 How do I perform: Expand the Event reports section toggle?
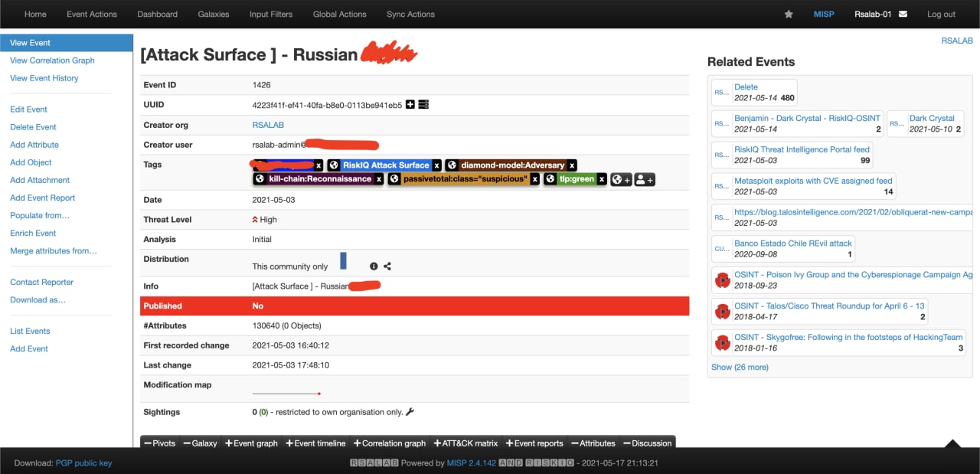point(534,443)
